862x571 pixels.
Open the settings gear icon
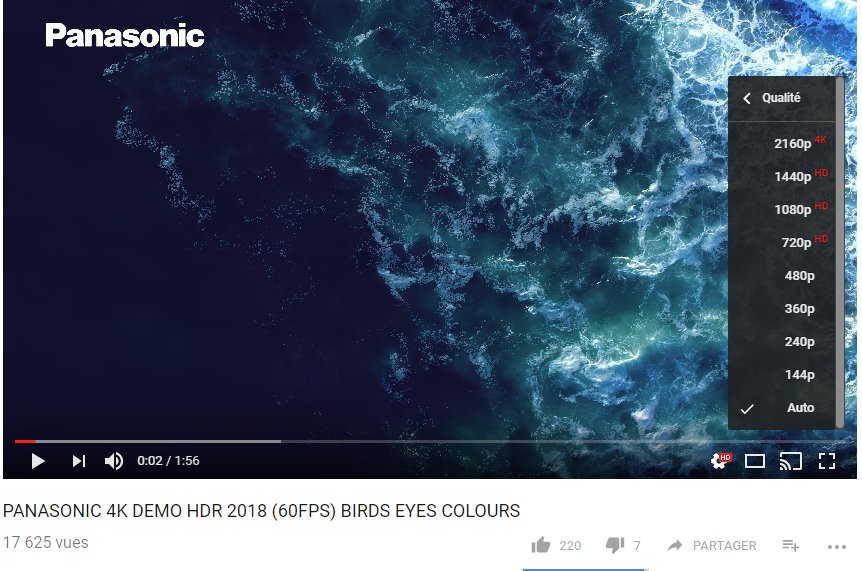720,461
